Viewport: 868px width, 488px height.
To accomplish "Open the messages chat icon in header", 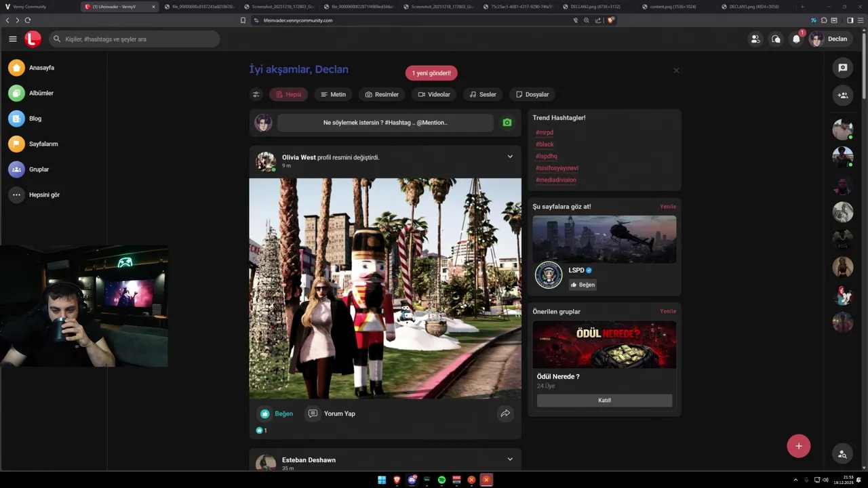I will tap(776, 39).
